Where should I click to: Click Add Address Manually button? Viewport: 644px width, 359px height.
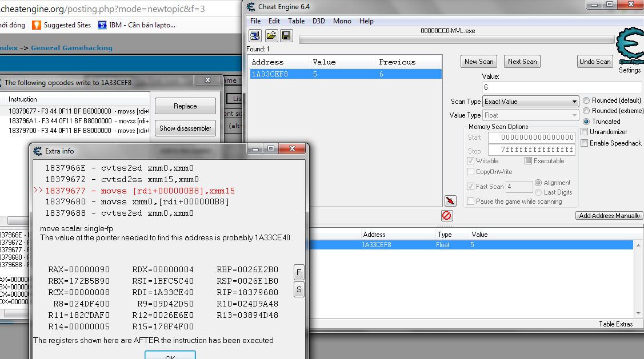pos(609,216)
